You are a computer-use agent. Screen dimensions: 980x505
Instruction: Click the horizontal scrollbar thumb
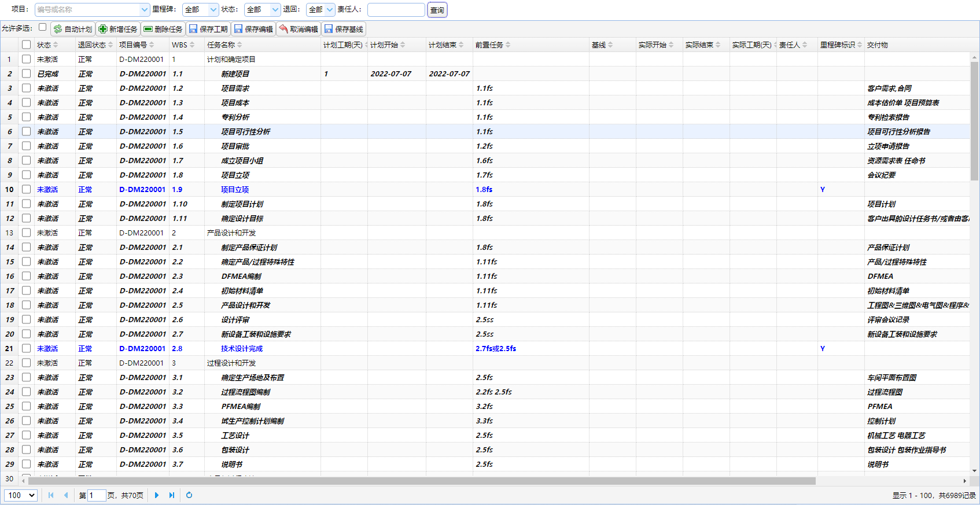click(x=422, y=481)
